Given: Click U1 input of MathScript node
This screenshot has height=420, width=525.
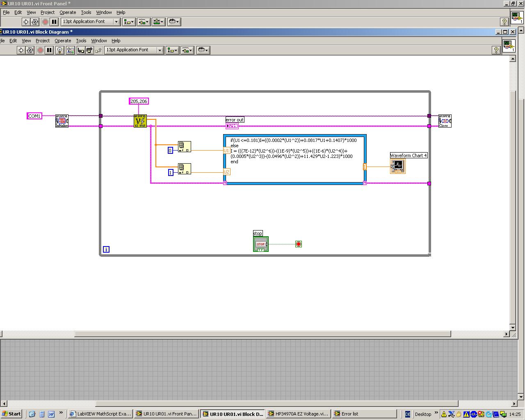Looking at the screenshot, I should (x=226, y=151).
